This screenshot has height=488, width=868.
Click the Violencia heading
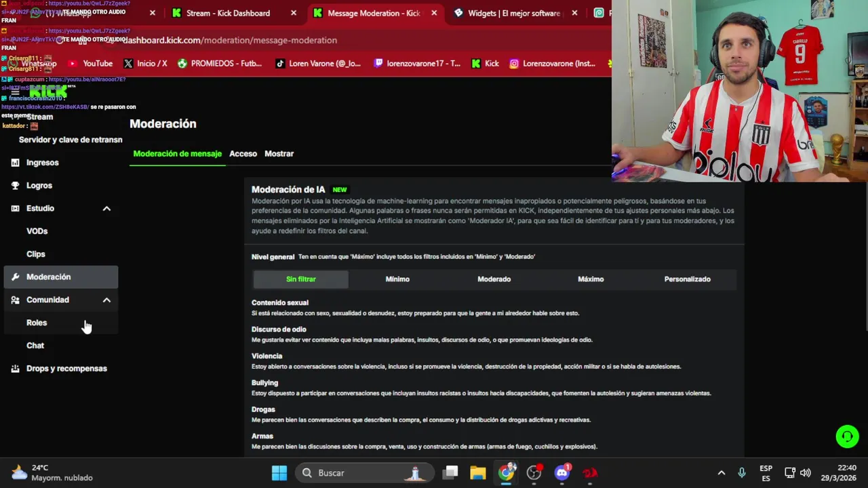tap(267, 356)
